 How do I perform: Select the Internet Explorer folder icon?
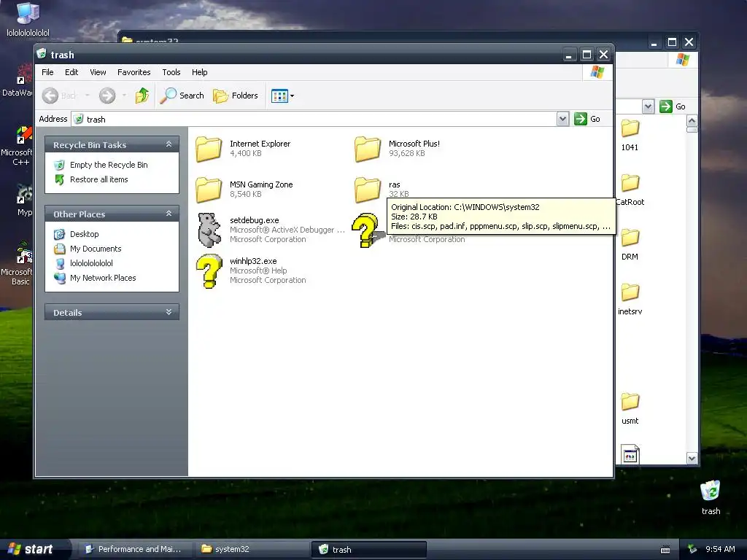(209, 149)
